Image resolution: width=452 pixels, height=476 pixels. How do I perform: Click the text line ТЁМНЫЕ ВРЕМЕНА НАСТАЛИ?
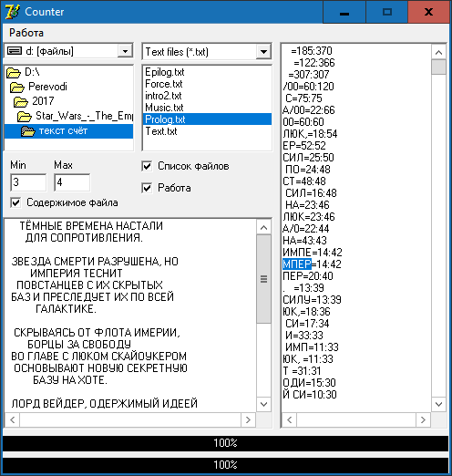(91, 226)
